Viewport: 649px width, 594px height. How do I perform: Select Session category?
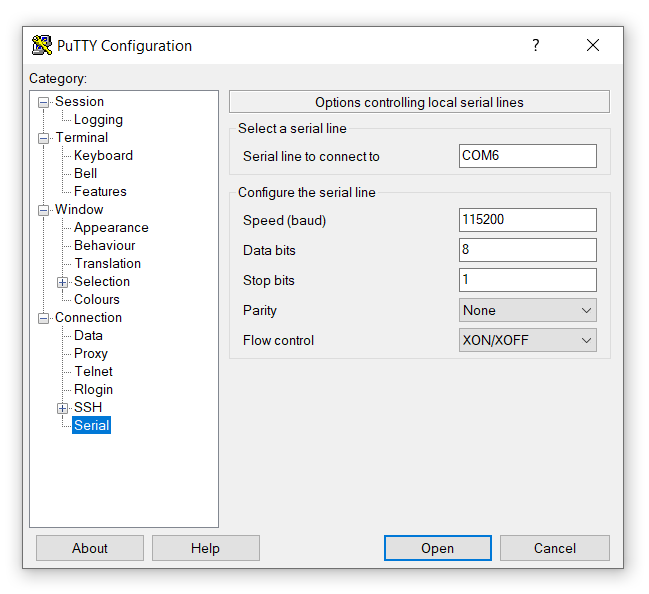pos(79,101)
